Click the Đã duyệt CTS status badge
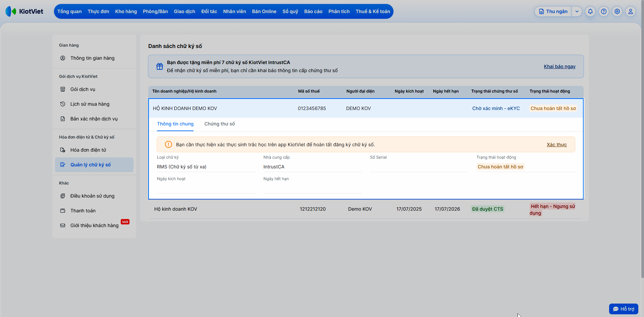This screenshot has height=317, width=644. (488, 209)
